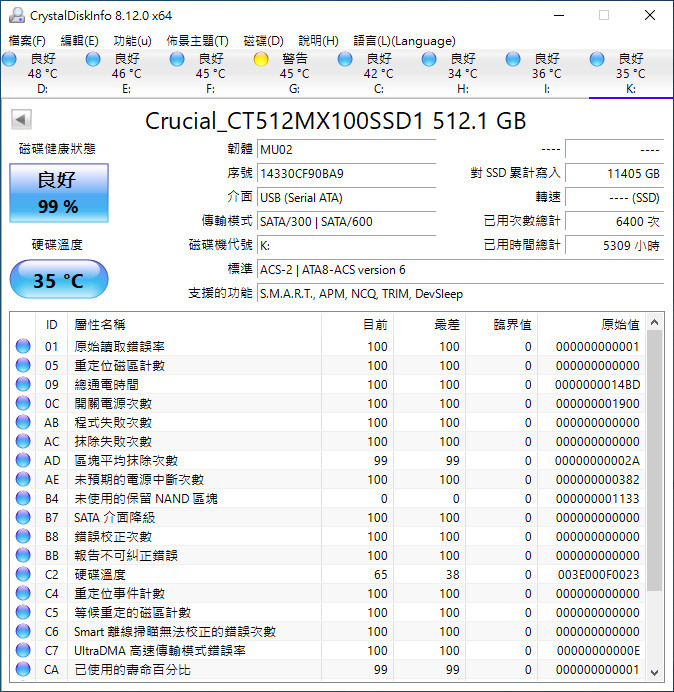This screenshot has width=674, height=692.
Task: Select disk F: status icon at 45 °C
Action: [177, 59]
